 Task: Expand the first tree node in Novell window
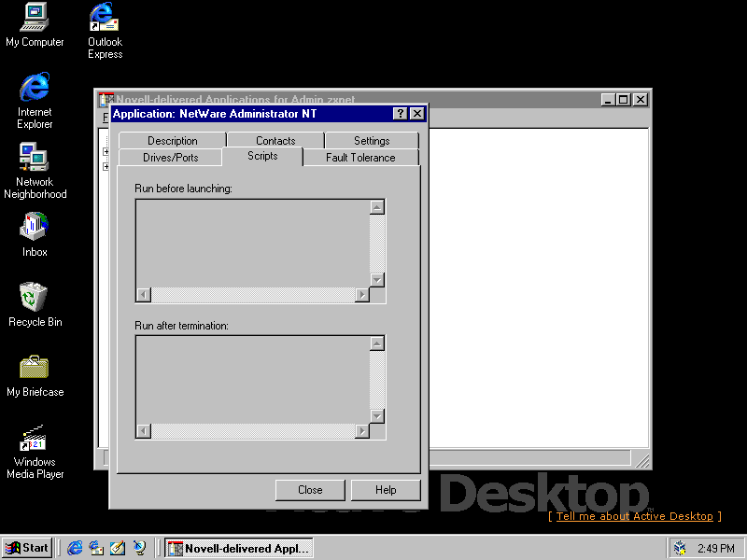106,151
